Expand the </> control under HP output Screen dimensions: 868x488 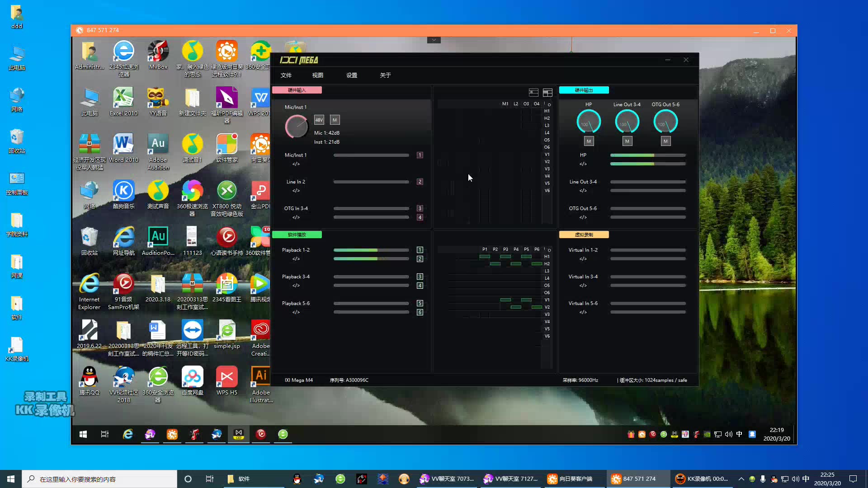point(583,164)
